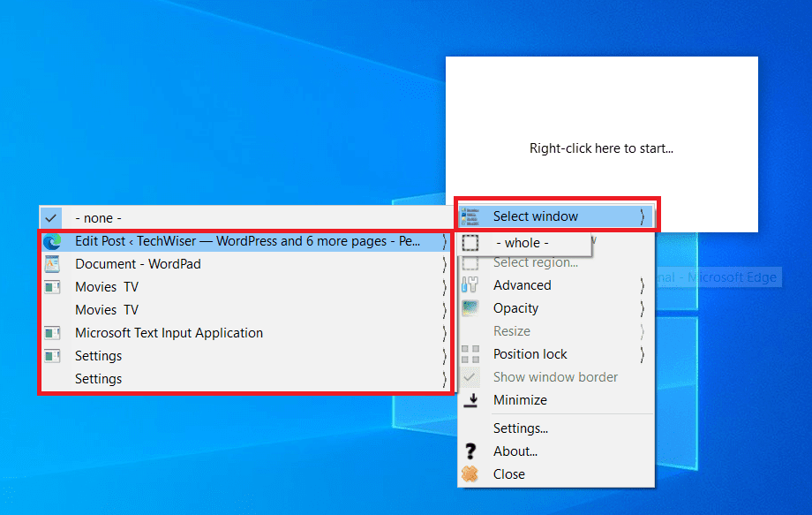Click the Advanced wrench tools icon
Image resolution: width=812 pixels, height=515 pixels.
coord(470,285)
